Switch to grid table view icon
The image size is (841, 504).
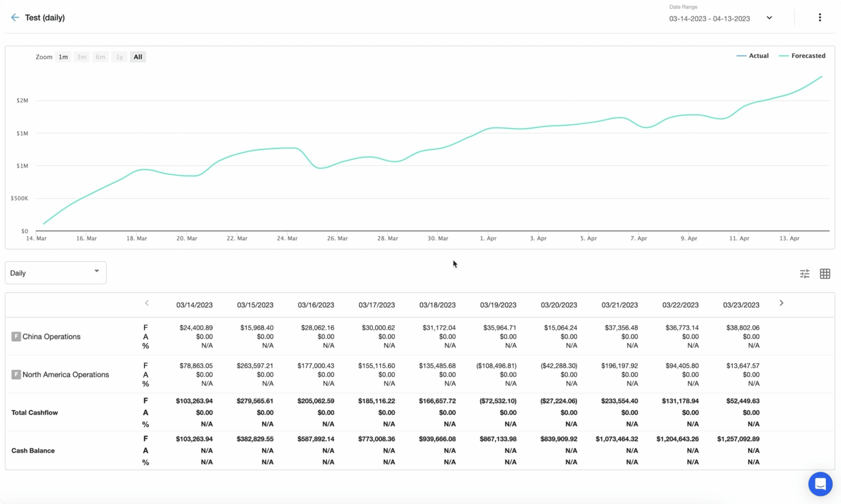point(825,273)
